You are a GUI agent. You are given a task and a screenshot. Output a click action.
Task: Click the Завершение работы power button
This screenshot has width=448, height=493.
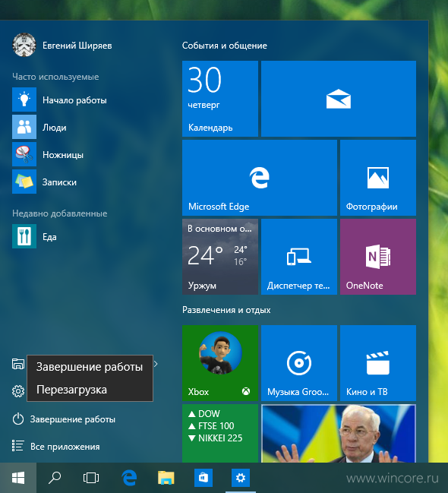64,419
